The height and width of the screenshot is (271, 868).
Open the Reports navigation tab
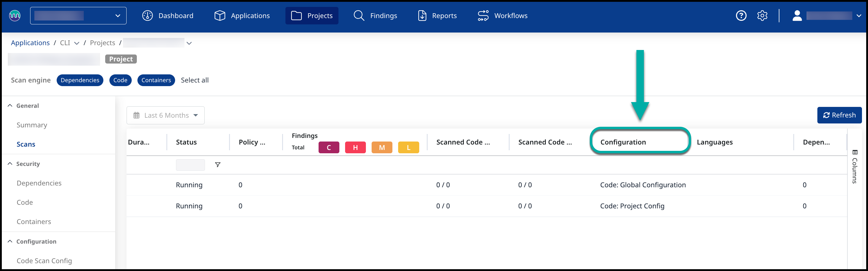point(437,15)
